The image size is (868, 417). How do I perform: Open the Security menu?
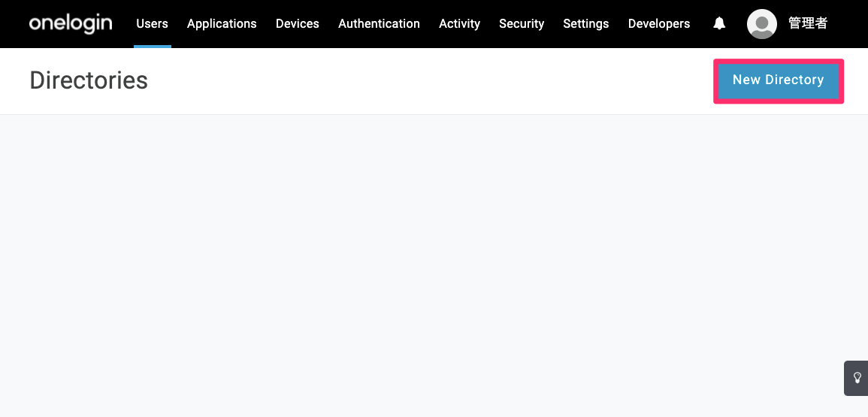coord(522,24)
